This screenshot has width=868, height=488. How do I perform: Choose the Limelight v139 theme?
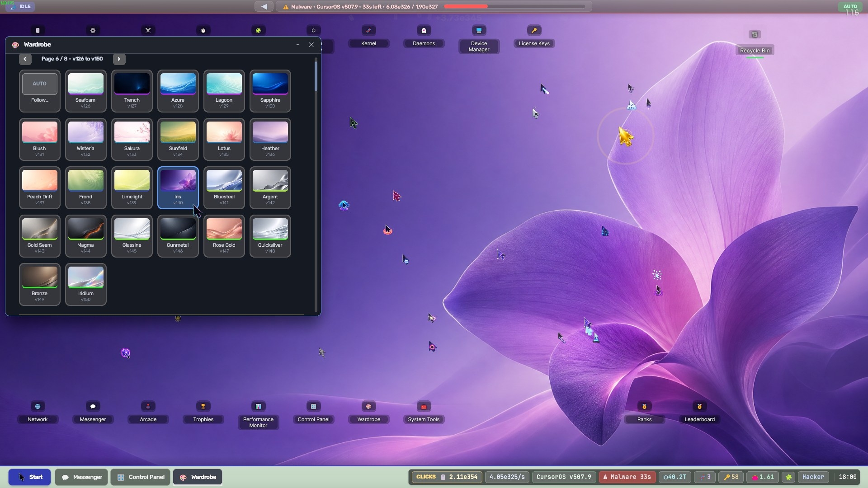tap(132, 188)
